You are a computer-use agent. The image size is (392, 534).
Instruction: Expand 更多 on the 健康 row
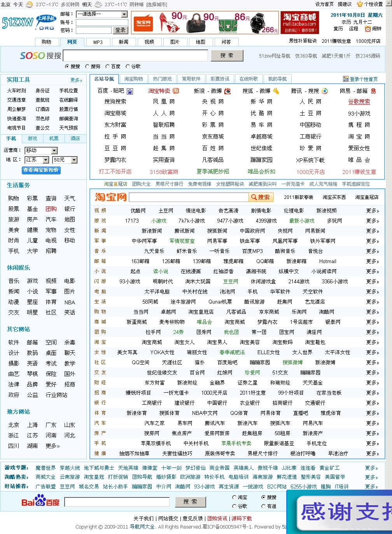pyautogui.click(x=373, y=453)
